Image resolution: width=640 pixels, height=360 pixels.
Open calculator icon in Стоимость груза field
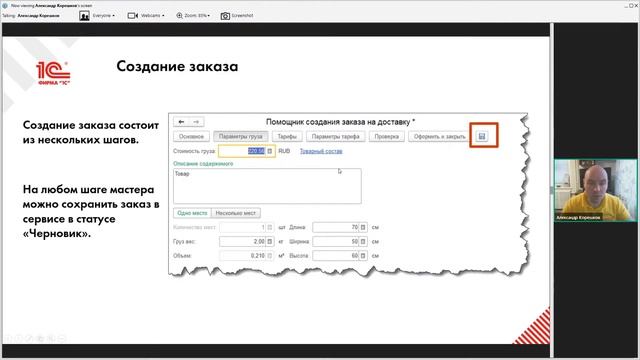coord(269,151)
